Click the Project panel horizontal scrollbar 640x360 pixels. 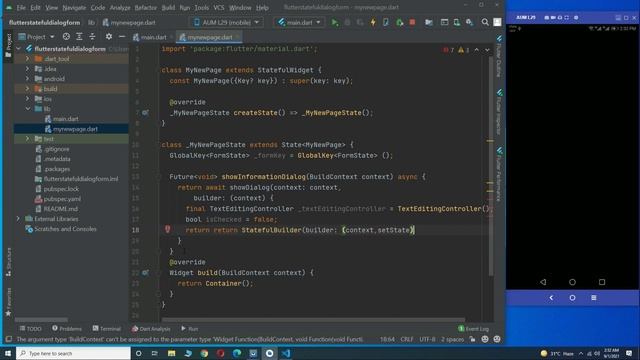(41, 320)
